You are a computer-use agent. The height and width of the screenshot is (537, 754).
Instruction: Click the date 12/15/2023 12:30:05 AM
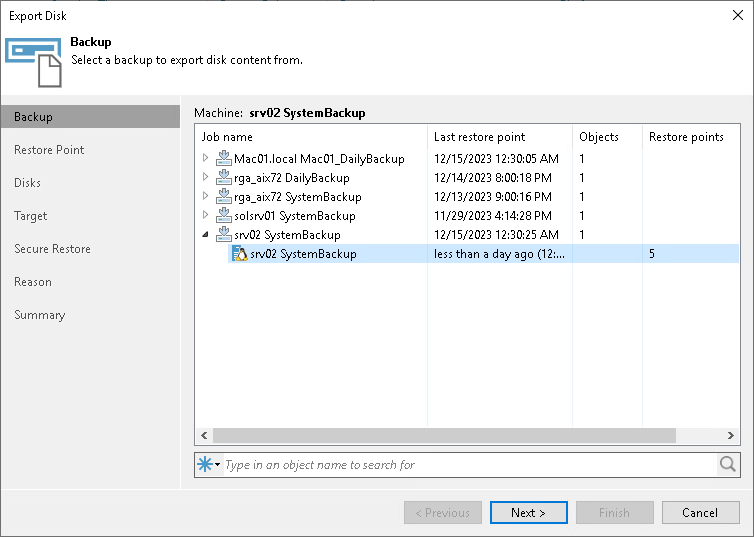496,158
